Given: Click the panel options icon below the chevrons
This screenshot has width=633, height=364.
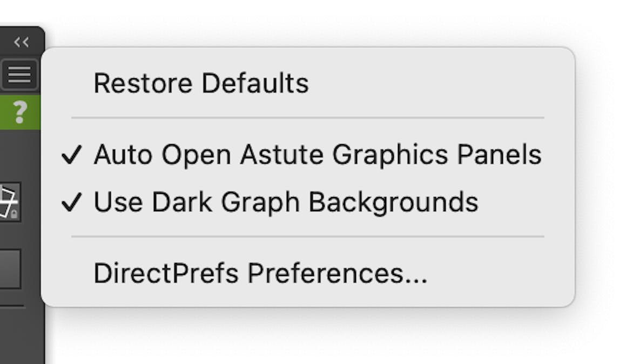Looking at the screenshot, I should pyautogui.click(x=19, y=74).
